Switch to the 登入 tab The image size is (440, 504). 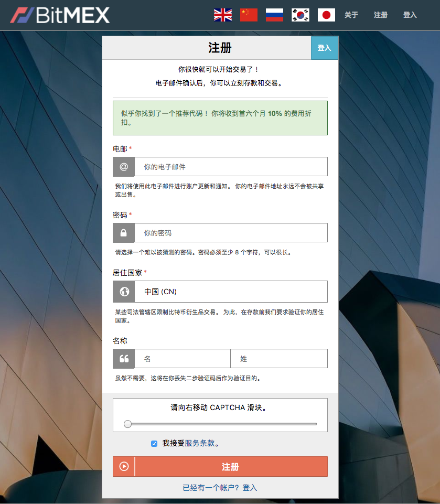click(325, 47)
